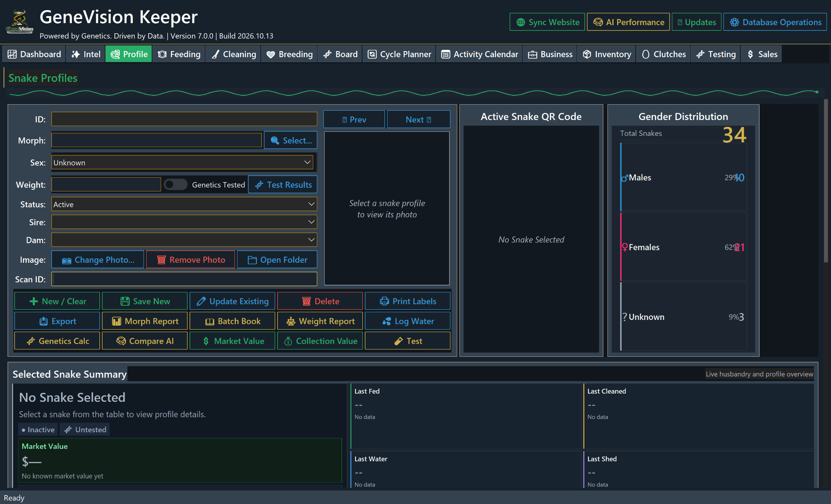Image resolution: width=831 pixels, height=504 pixels.
Task: Click into the Scan ID input field
Action: click(184, 279)
